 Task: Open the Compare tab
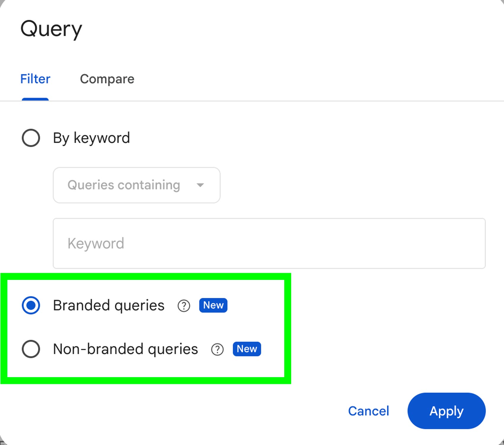pyautogui.click(x=107, y=79)
